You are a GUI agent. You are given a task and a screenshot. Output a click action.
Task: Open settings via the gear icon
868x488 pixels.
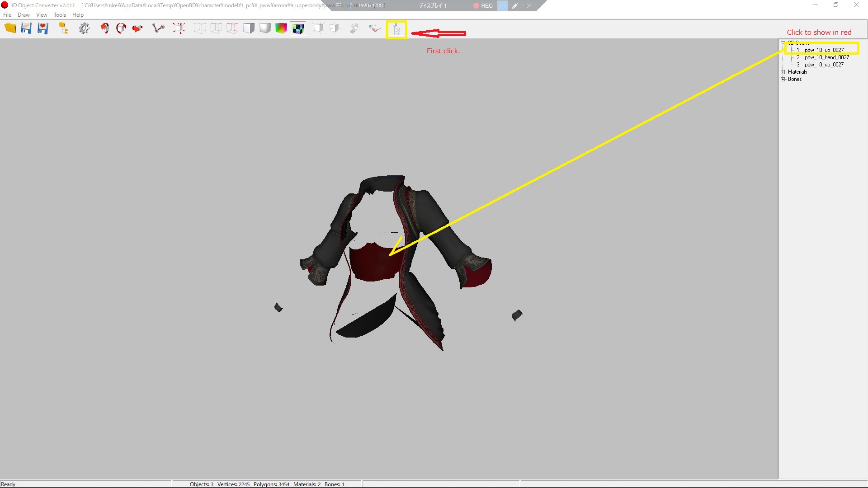pyautogui.click(x=84, y=28)
